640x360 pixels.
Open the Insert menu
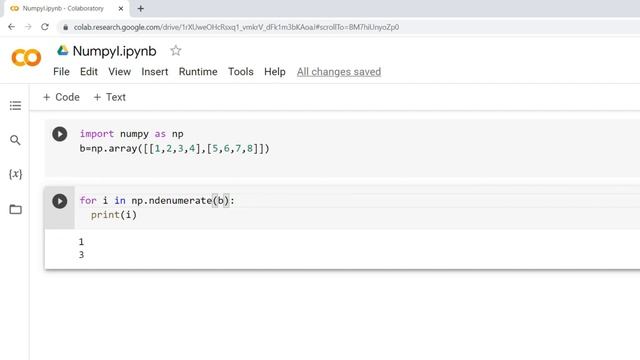tap(155, 72)
